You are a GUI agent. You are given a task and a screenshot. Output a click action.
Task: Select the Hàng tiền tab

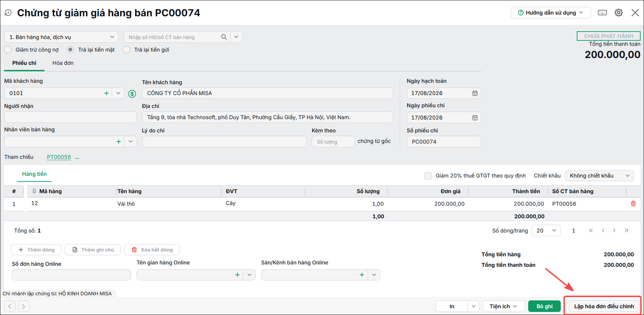[34, 174]
